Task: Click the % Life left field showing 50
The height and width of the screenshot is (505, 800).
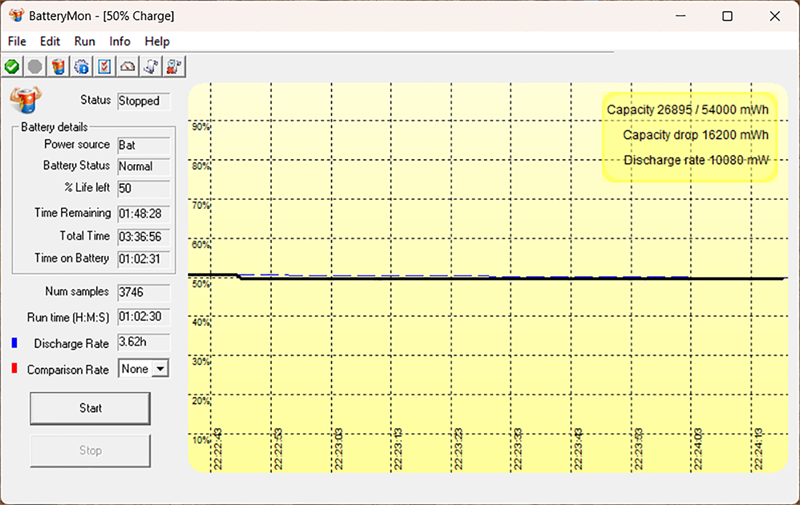Action: click(143, 188)
